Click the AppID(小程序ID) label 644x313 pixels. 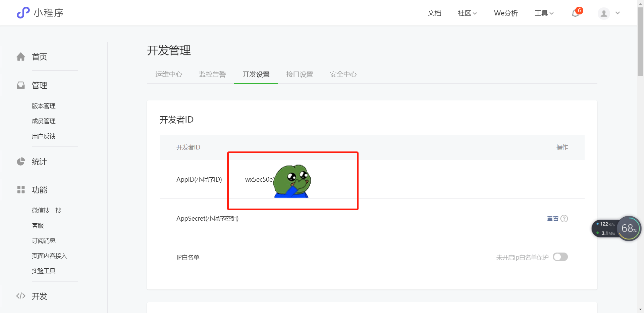pyautogui.click(x=199, y=179)
